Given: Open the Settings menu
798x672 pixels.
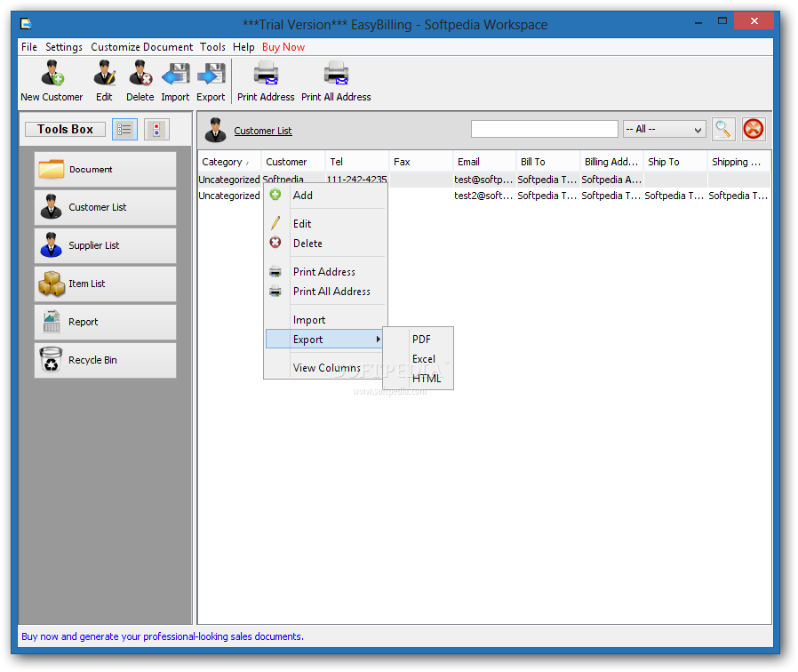Looking at the screenshot, I should click(x=64, y=47).
